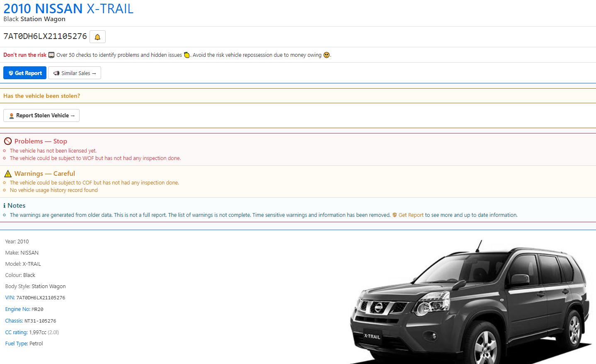This screenshot has width=596, height=364.
Task: Click the Chassis label link
Action: (14, 321)
